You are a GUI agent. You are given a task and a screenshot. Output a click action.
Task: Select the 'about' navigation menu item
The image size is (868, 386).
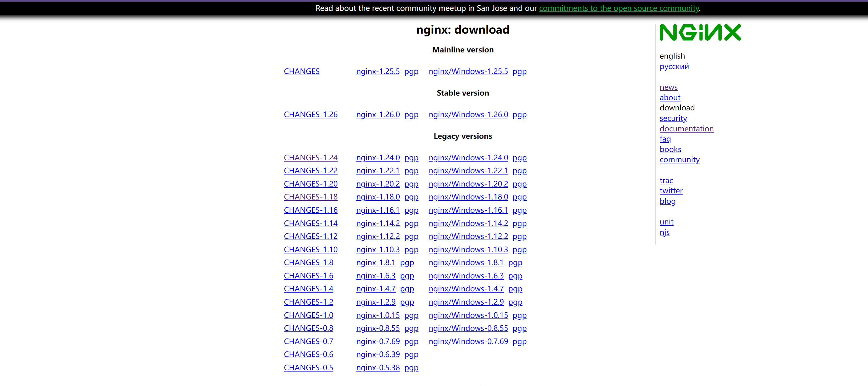(670, 97)
